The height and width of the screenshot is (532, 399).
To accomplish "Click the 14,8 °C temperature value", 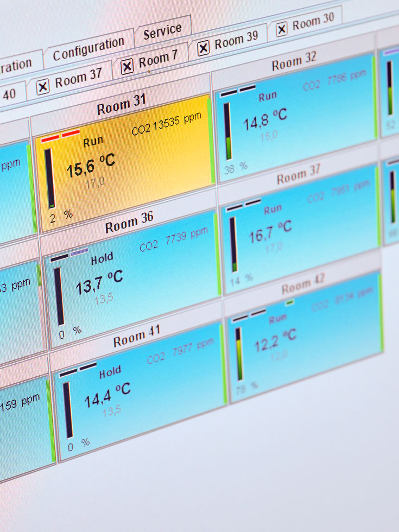I will click(x=265, y=119).
